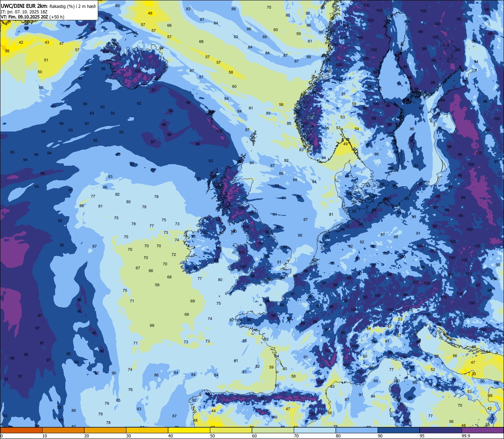Click the humidity value '35' on the map
Viewport: 504px width, 439px height.
click(x=7, y=51)
